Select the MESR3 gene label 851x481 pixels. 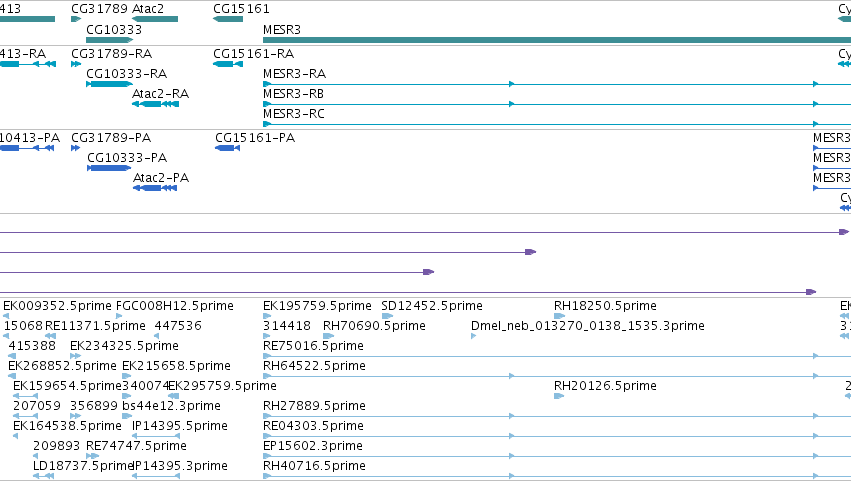[x=282, y=29]
